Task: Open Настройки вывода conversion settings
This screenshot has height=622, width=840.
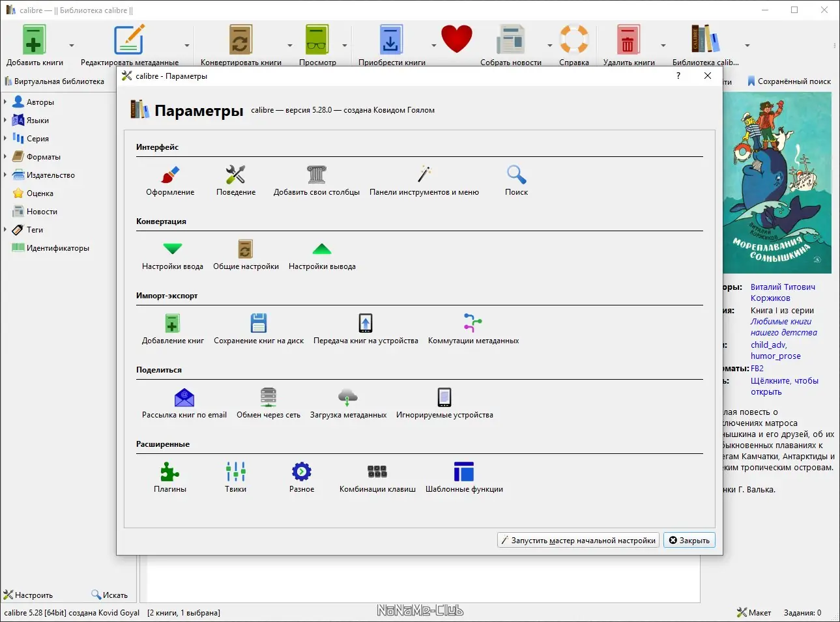Action: 322,255
